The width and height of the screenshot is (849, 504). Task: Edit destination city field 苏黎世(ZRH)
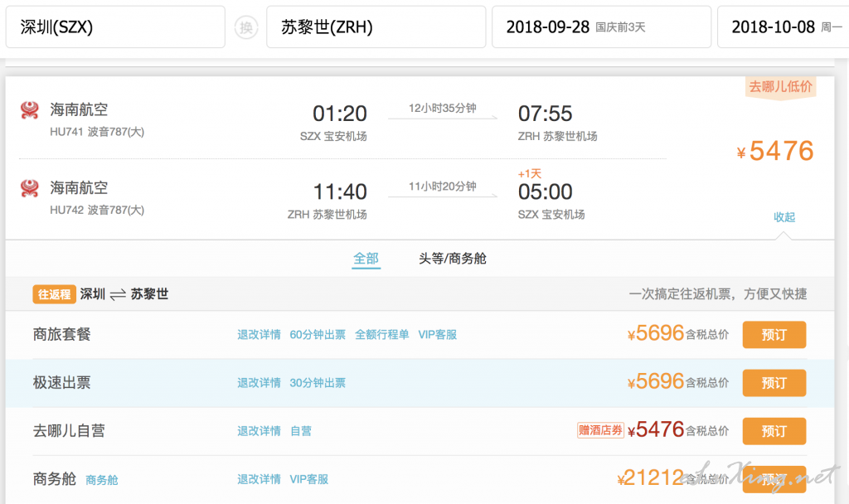coord(376,27)
